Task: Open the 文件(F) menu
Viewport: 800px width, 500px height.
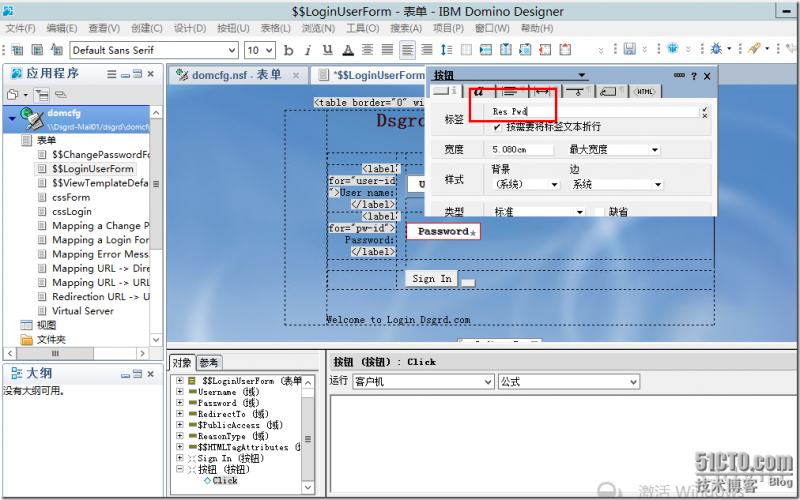Action: 20,29
